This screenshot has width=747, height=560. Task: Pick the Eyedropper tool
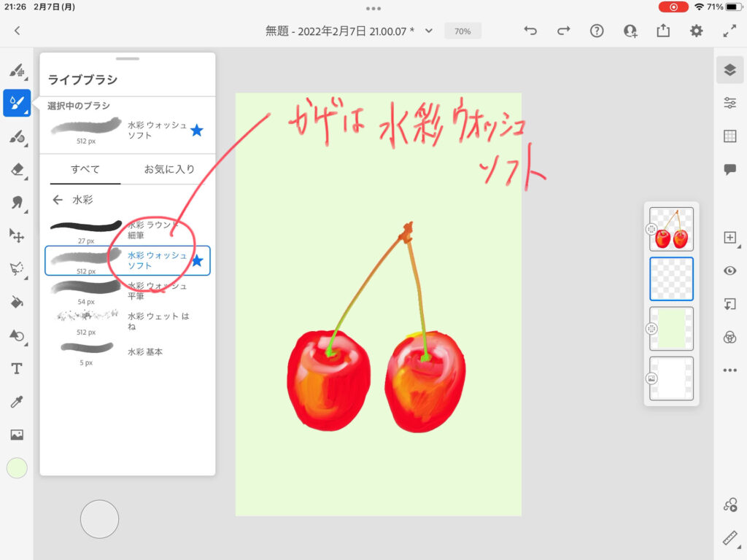click(17, 402)
